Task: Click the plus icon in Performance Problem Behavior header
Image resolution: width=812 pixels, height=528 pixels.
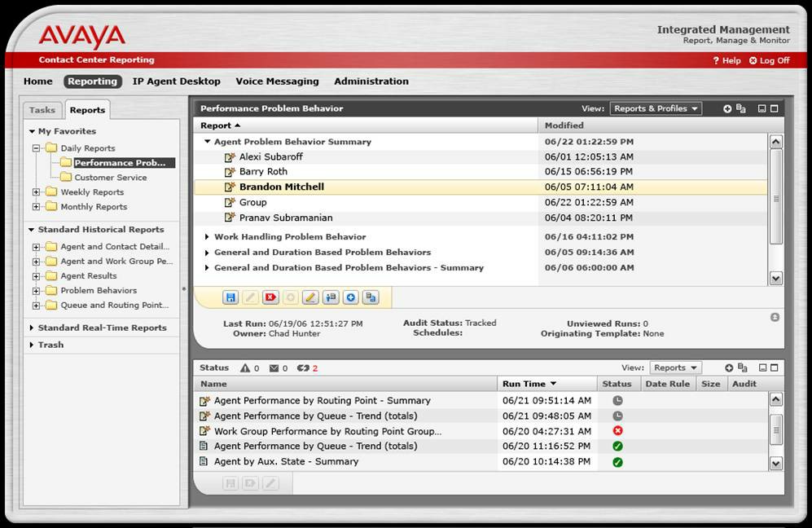Action: pos(727,109)
